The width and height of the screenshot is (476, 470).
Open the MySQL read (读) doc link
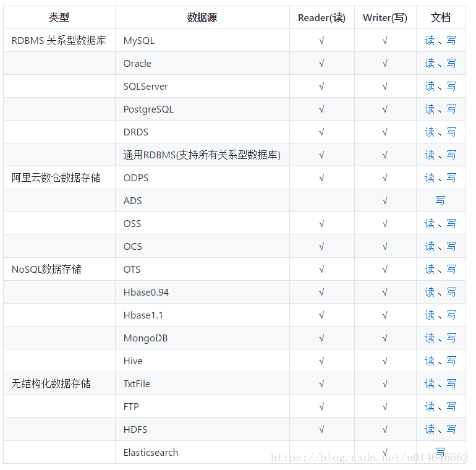pos(429,40)
